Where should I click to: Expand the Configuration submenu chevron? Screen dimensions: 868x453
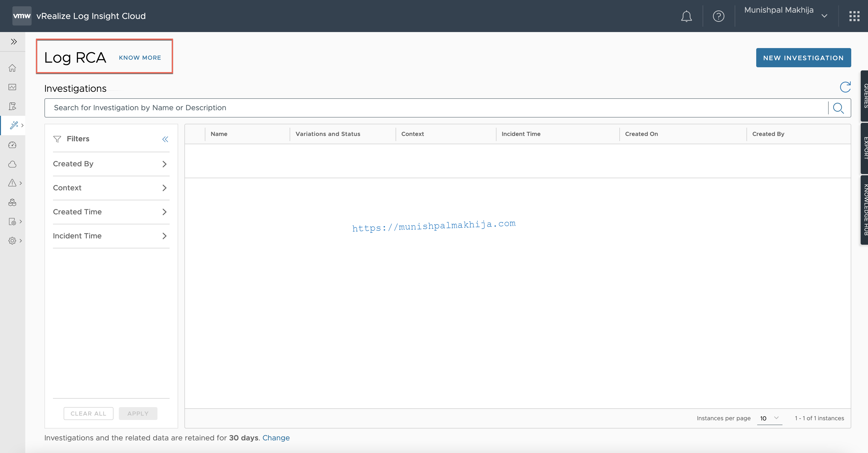[21, 241]
